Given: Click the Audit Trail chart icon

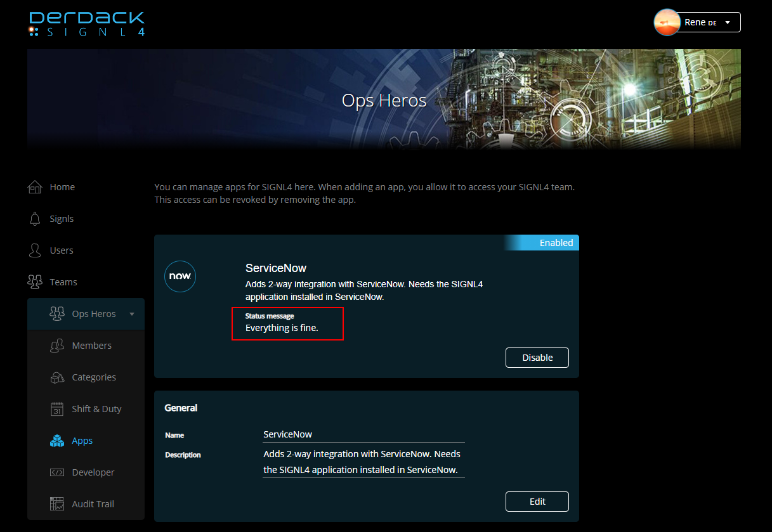Looking at the screenshot, I should pyautogui.click(x=57, y=504).
